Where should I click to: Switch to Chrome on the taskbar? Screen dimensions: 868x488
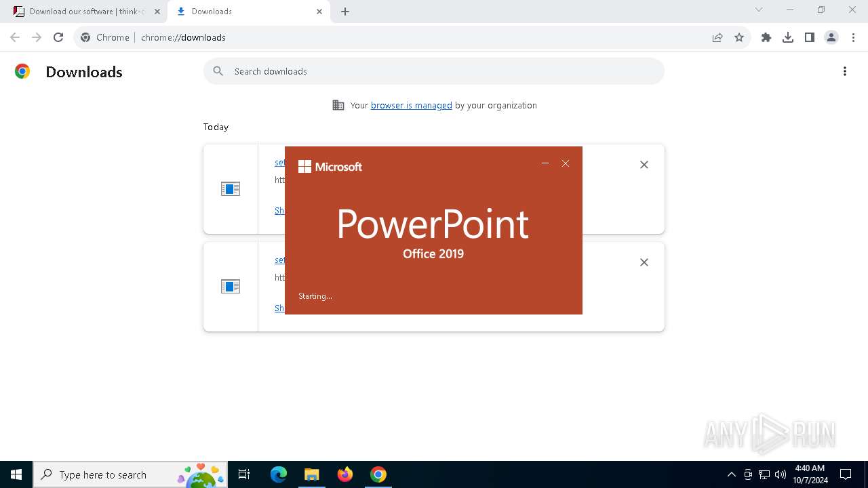pos(378,474)
